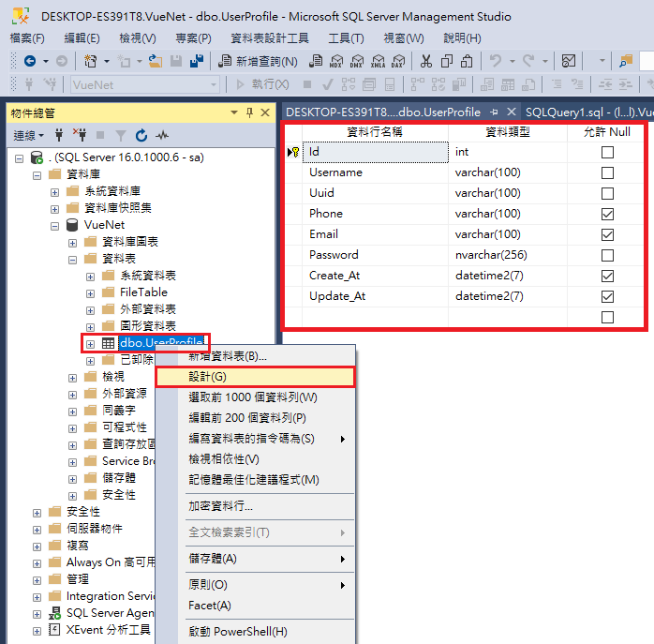The width and height of the screenshot is (654, 644).
Task: Click the Save All icon
Action: click(x=197, y=61)
